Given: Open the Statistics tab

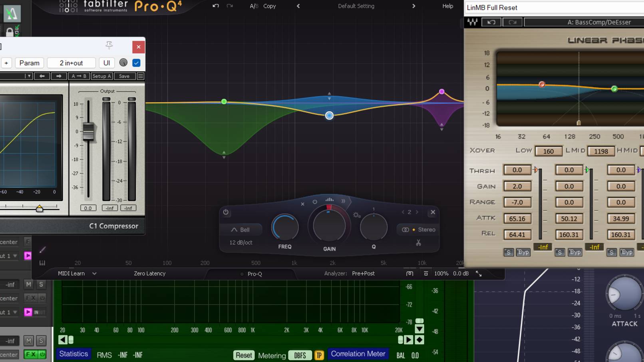Looking at the screenshot, I should pos(74,354).
